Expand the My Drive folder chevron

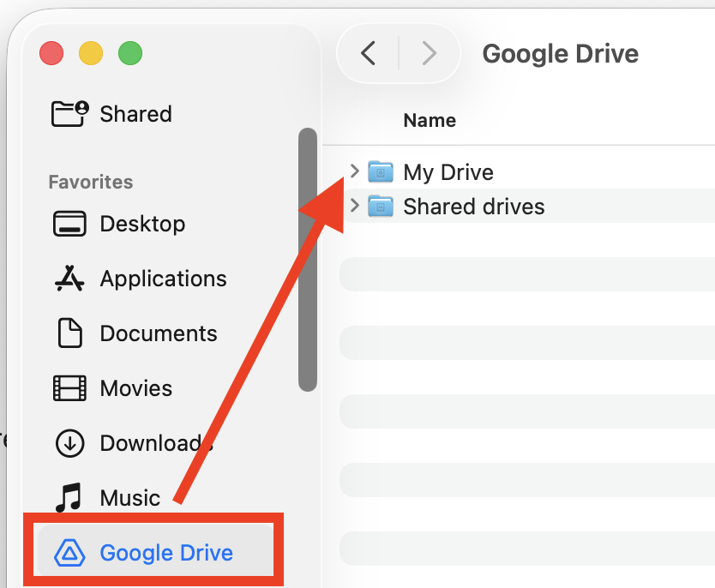(x=355, y=171)
